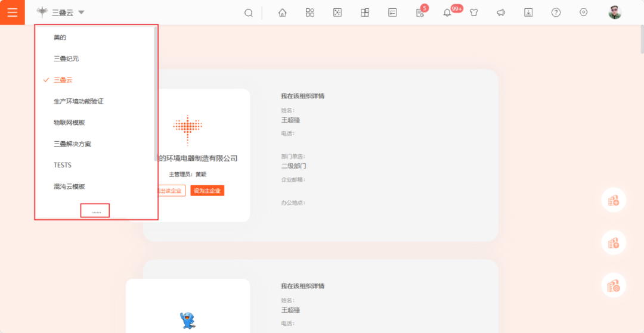The width and height of the screenshot is (644, 333).
Task: Click the blue mascot company logo
Action: 187,320
